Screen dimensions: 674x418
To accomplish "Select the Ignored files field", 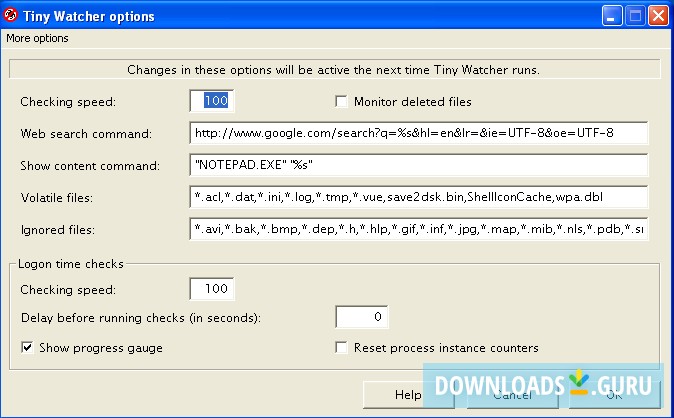I will click(x=419, y=229).
